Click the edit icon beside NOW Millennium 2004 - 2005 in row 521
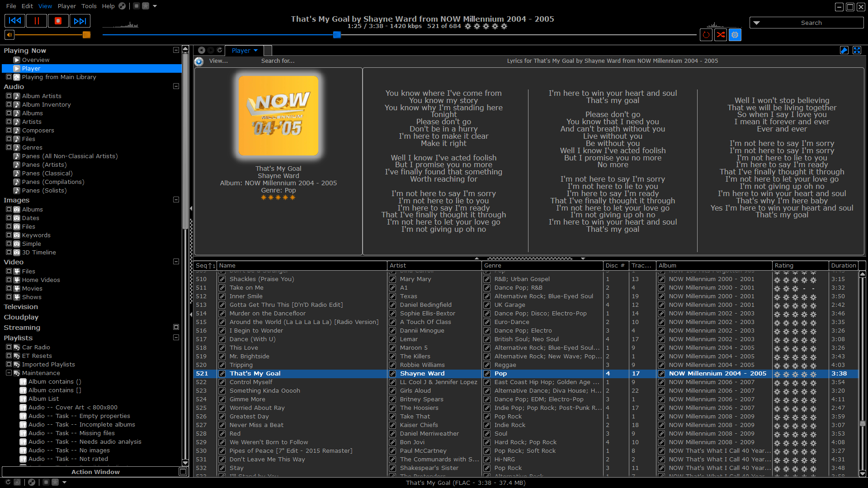Screen dimensions: 868x488 click(661, 374)
